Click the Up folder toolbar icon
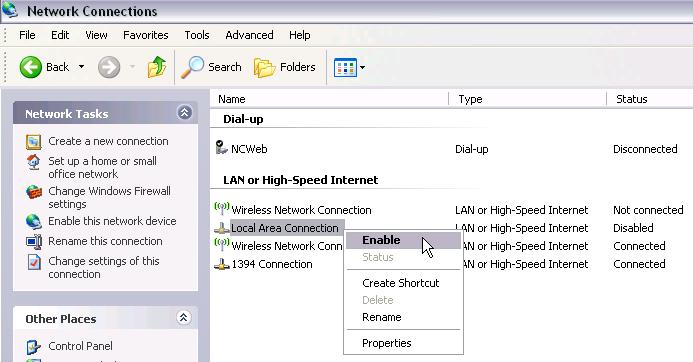The height and width of the screenshot is (362, 693). tap(157, 67)
